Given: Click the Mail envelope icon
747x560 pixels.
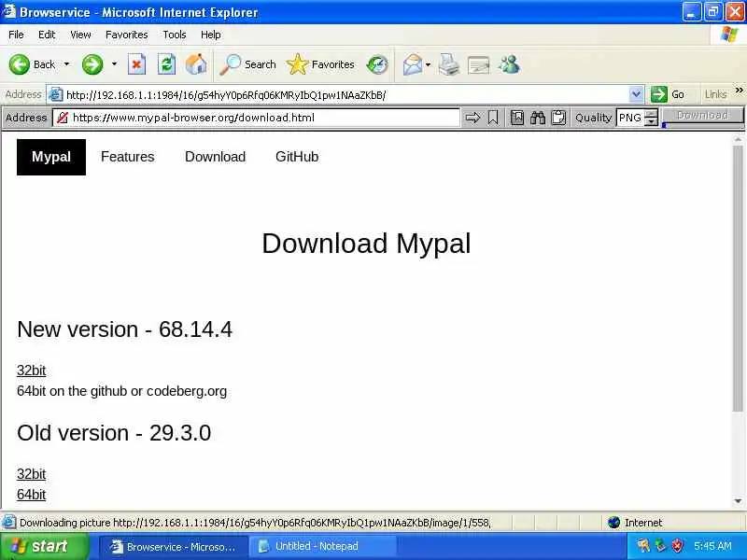Looking at the screenshot, I should coord(412,64).
